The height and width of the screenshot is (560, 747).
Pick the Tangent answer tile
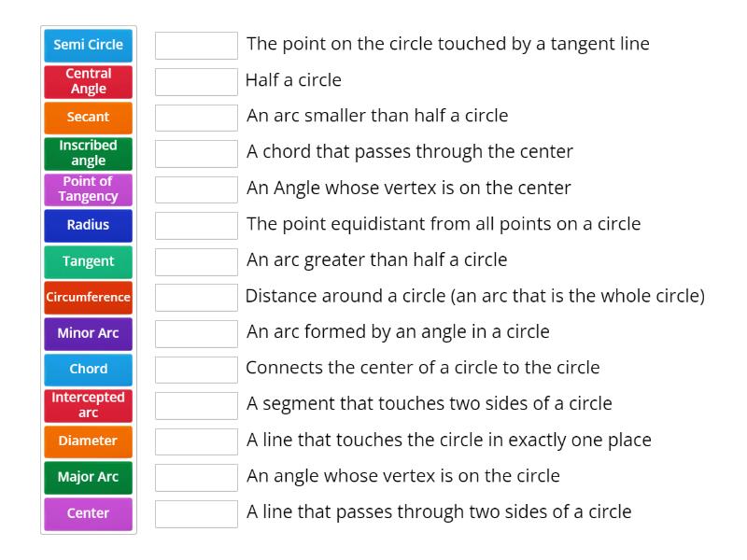88,261
